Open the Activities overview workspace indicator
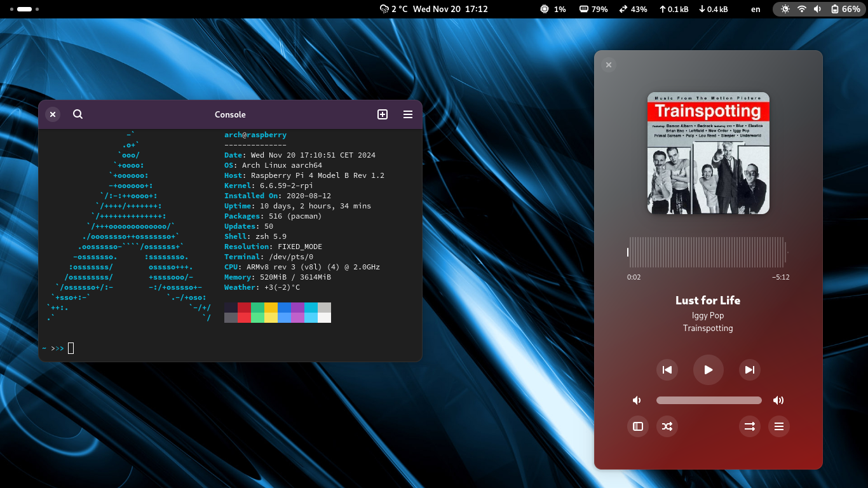868x488 pixels. pyautogui.click(x=25, y=9)
